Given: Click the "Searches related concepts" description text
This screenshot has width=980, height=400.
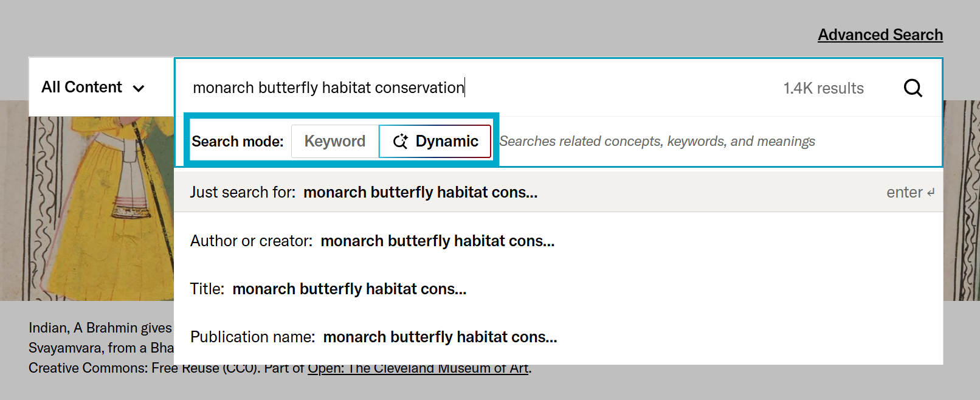Looking at the screenshot, I should coord(657,141).
